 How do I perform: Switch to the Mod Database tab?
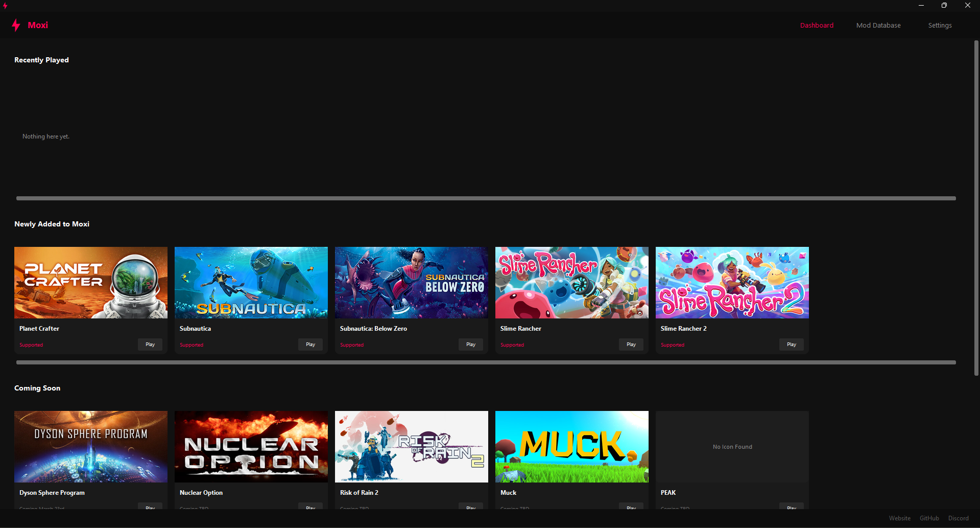878,25
